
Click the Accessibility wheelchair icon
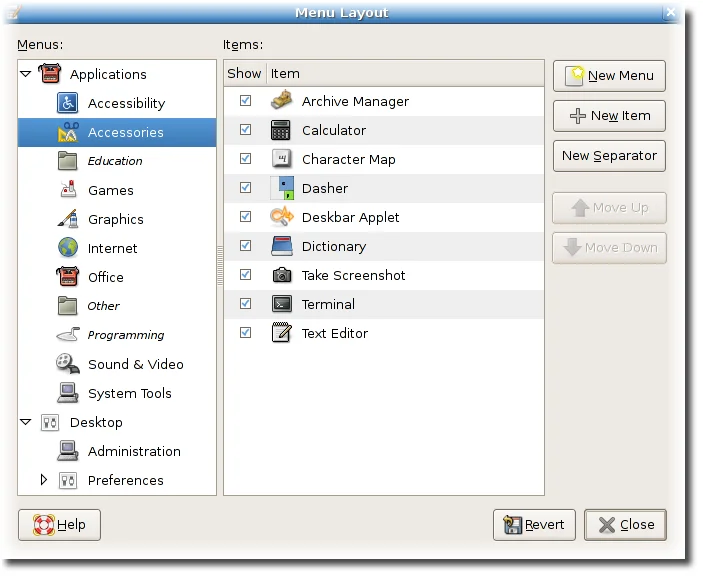pyautogui.click(x=68, y=103)
